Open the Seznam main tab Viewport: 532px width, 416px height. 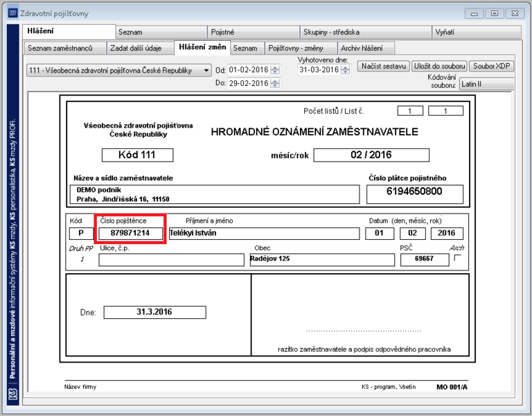coord(161,33)
